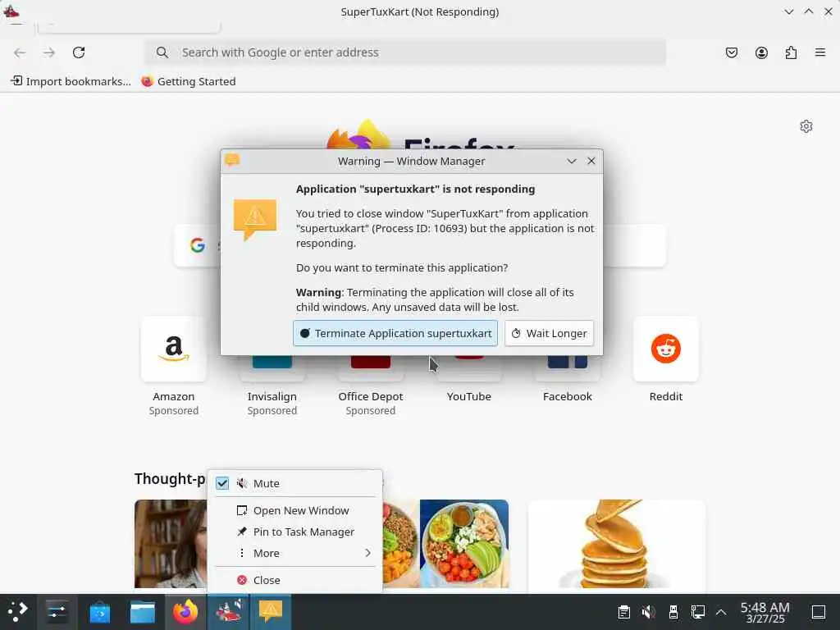Open System Settings from the taskbar

[x=57, y=611]
